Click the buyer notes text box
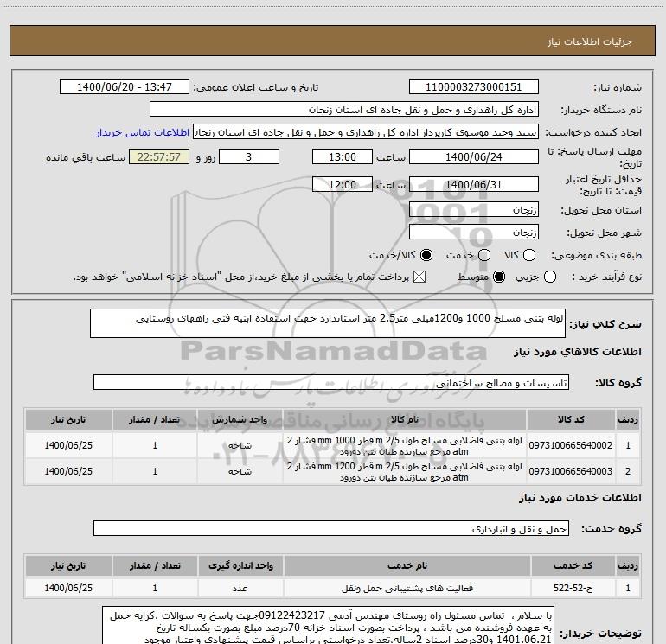The width and height of the screenshot is (666, 644). [328, 625]
